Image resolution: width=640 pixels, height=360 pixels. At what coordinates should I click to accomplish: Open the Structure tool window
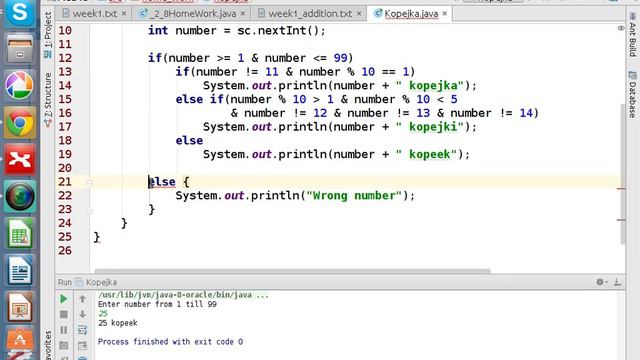click(48, 99)
